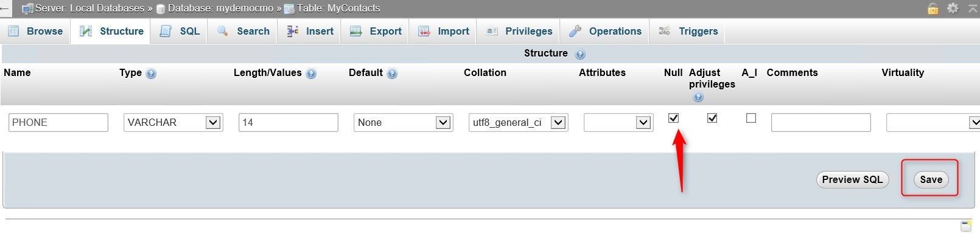Open the VARCHAR type dropdown

point(173,122)
